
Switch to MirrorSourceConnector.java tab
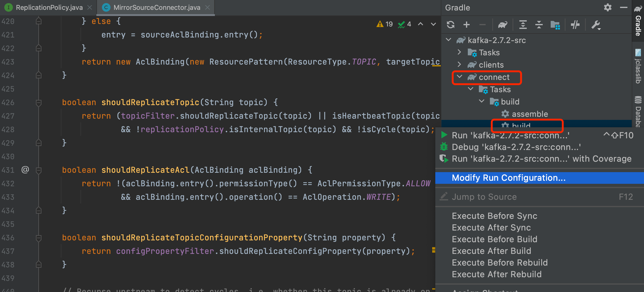(x=157, y=7)
